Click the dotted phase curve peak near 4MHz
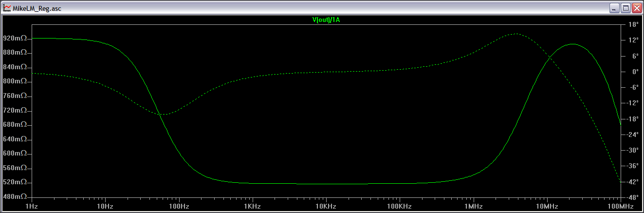 coord(516,34)
